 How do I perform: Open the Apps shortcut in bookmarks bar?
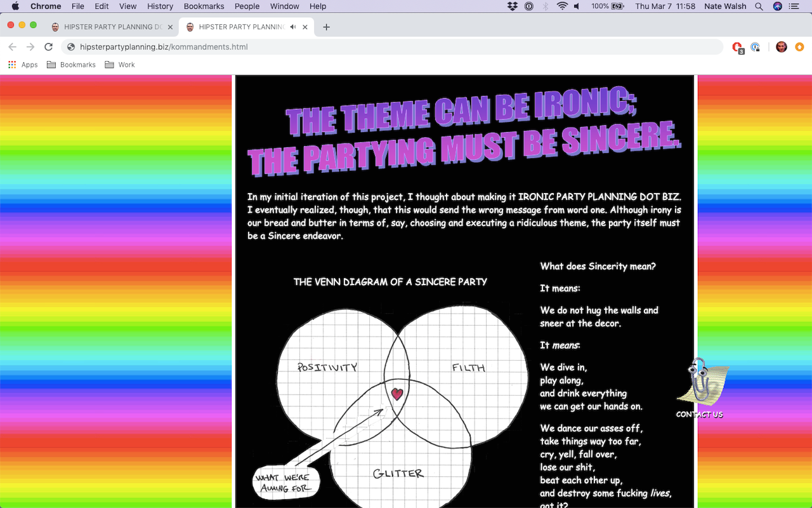click(23, 65)
